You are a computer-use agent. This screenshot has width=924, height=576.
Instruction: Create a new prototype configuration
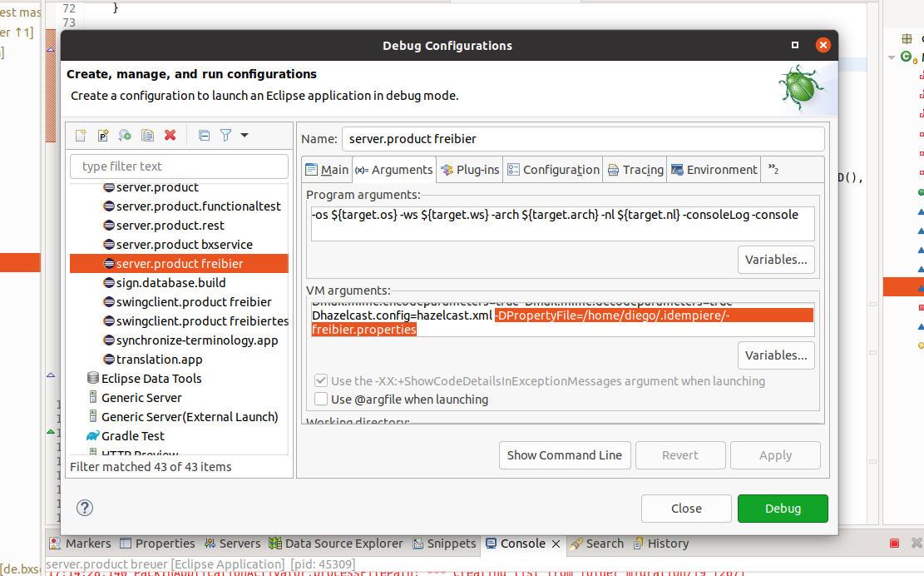[x=102, y=135]
